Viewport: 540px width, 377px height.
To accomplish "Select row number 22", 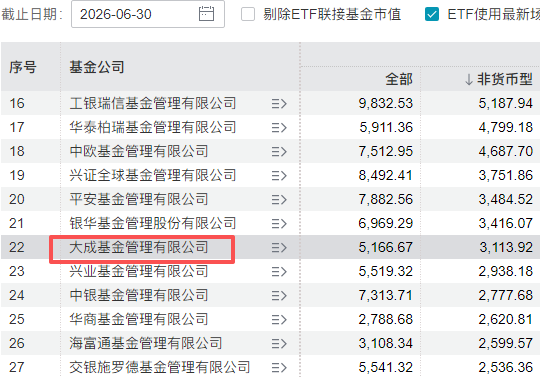I will pos(17,247).
